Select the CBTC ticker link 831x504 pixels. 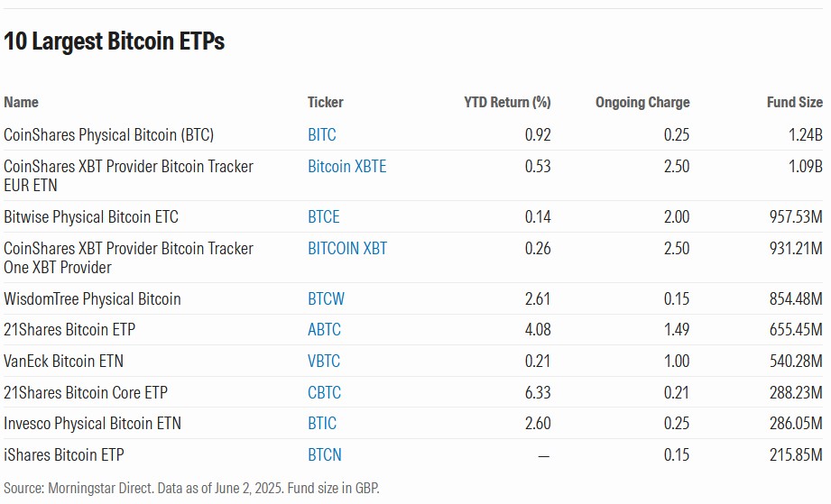coord(324,393)
